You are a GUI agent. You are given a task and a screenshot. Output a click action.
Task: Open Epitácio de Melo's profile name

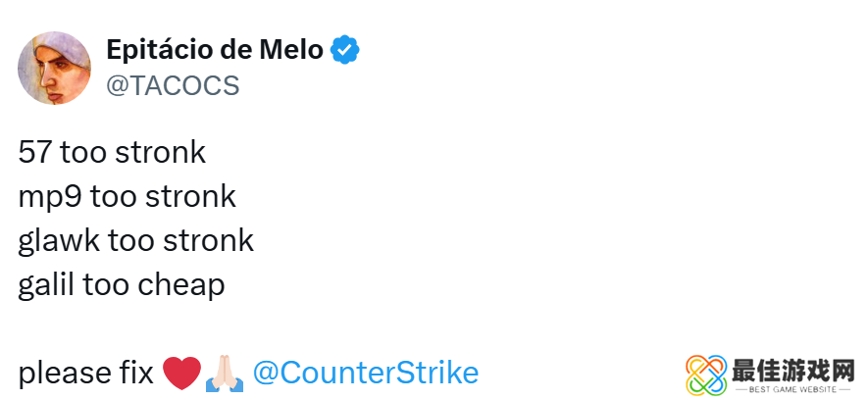pyautogui.click(x=214, y=48)
